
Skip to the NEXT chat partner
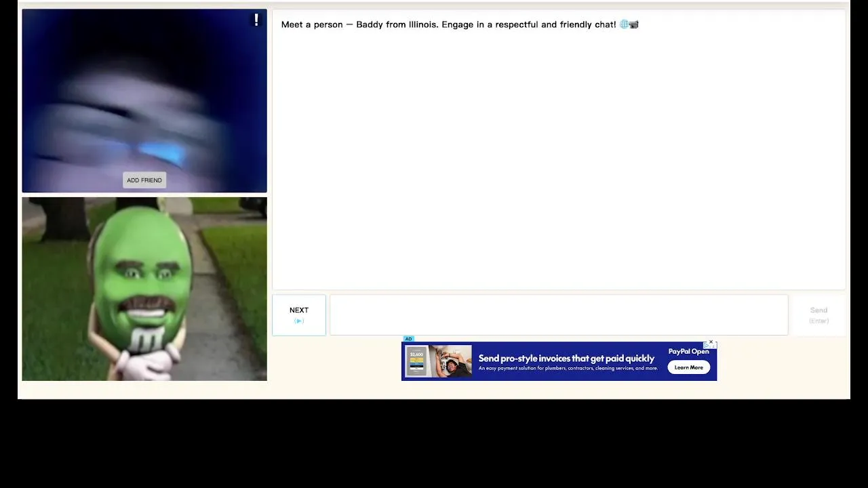click(x=299, y=315)
